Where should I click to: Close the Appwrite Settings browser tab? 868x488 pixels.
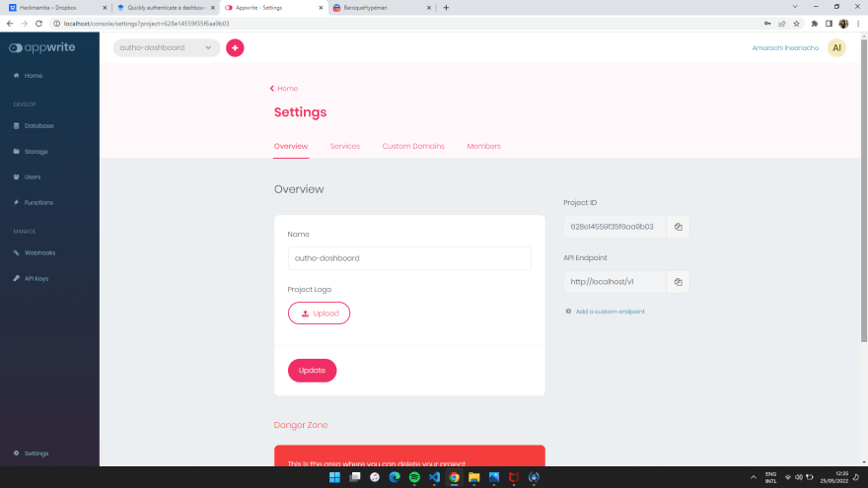pyautogui.click(x=322, y=8)
